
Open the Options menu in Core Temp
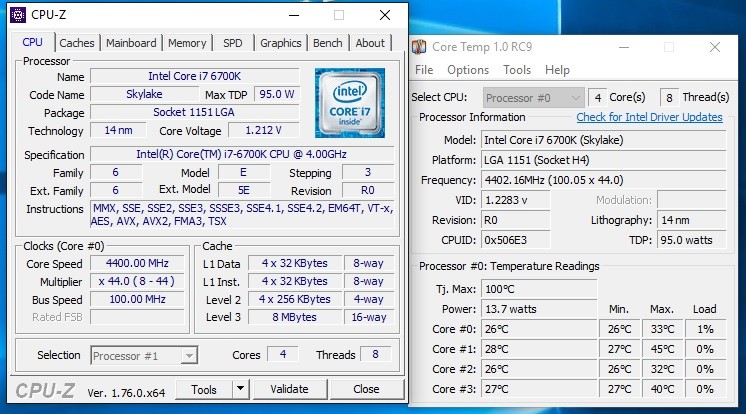coord(468,70)
